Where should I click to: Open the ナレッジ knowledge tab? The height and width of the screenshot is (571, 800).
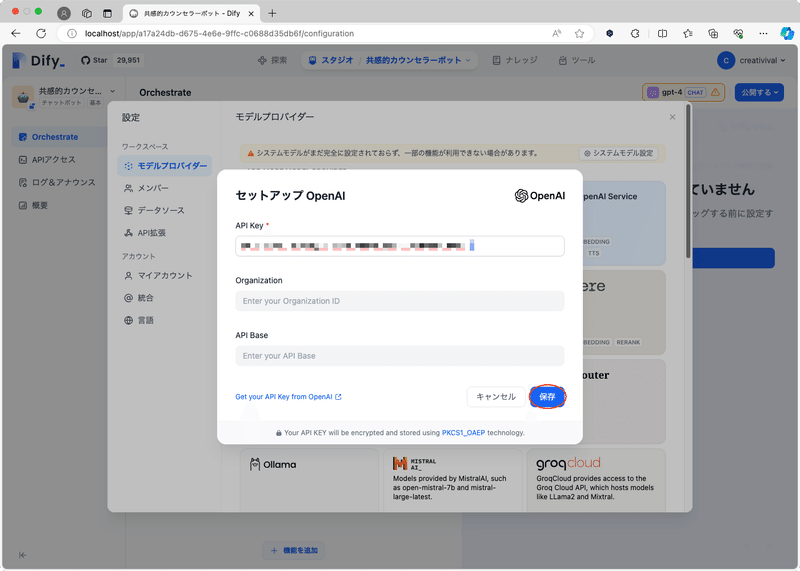(515, 60)
